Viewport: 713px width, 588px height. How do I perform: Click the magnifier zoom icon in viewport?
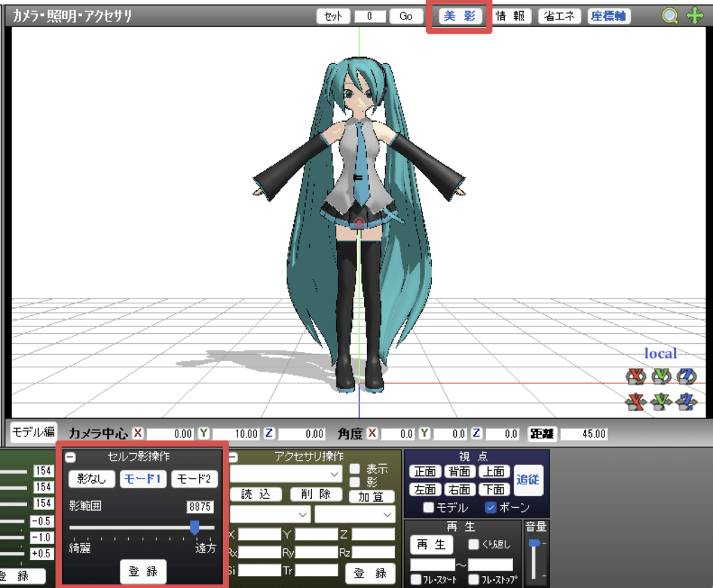pyautogui.click(x=670, y=17)
